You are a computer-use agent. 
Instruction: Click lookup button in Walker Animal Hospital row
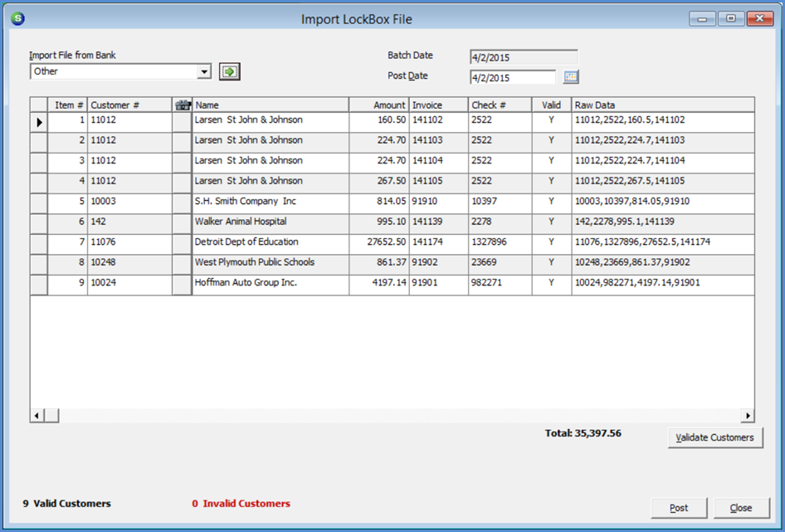[182, 224]
